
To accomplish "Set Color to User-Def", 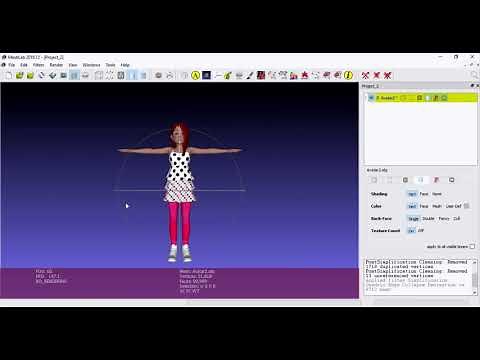I will tap(453, 206).
